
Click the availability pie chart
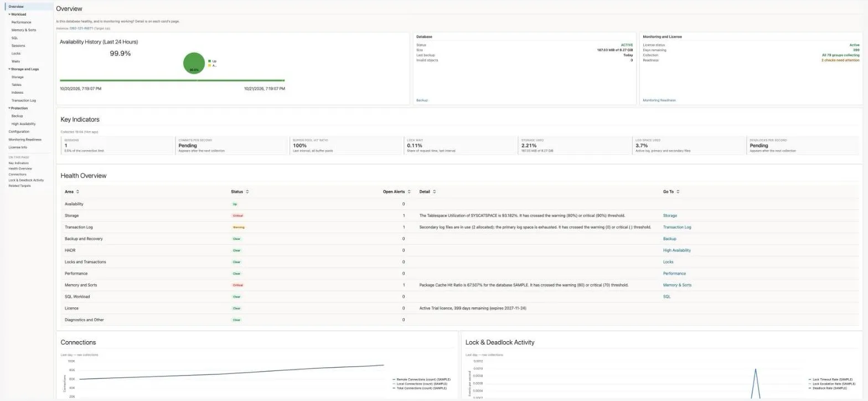(194, 63)
